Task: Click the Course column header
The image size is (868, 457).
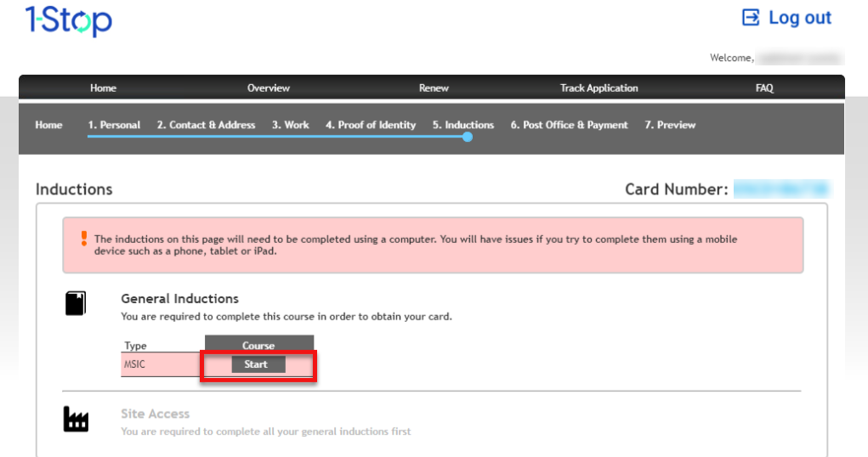Action: (259, 343)
